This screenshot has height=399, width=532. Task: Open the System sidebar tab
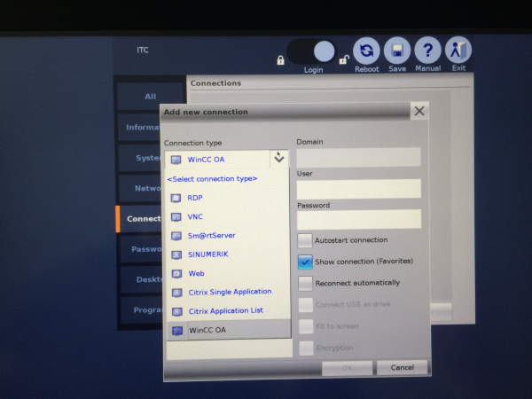click(x=140, y=158)
